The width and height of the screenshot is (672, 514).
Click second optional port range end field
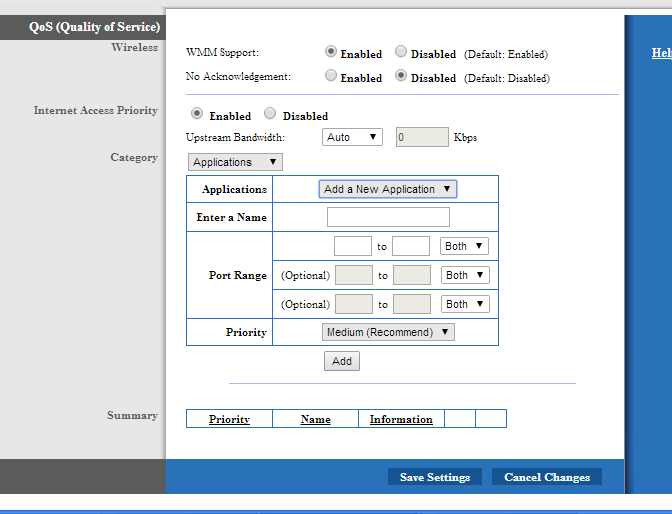tap(412, 275)
